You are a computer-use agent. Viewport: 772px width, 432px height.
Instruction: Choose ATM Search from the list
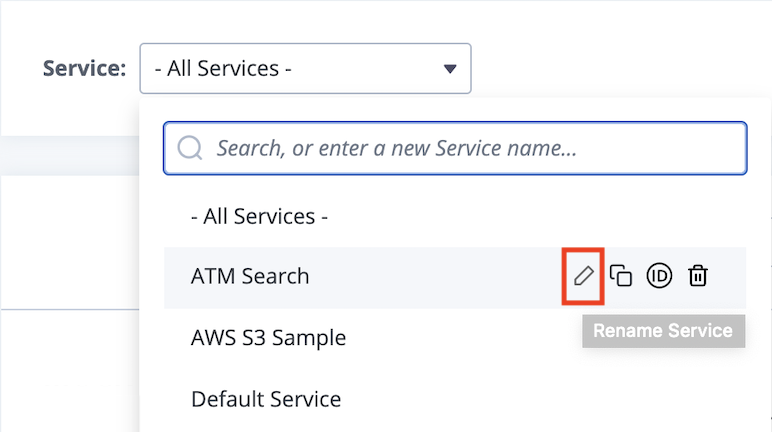click(250, 276)
